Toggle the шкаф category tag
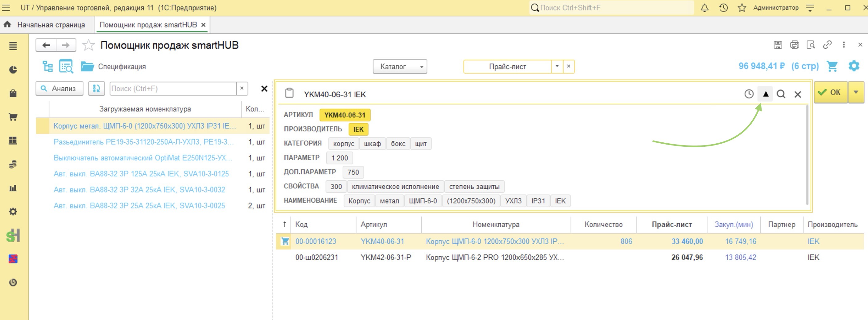 point(372,144)
